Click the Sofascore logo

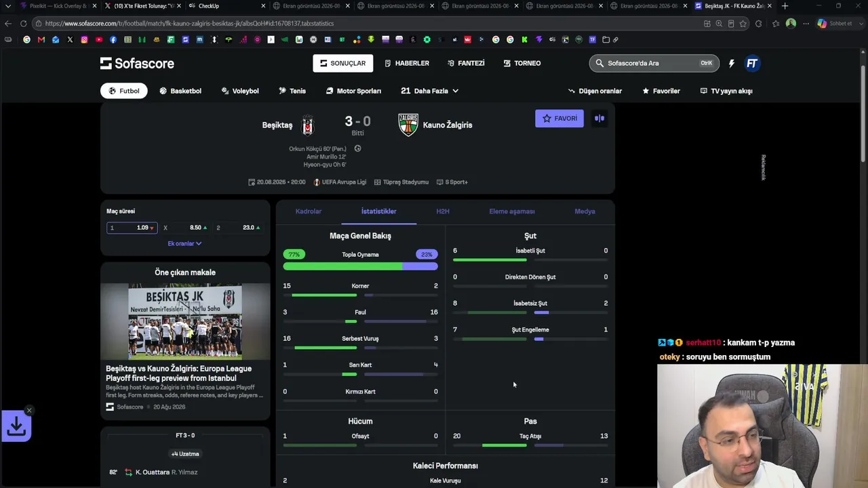[x=137, y=63]
